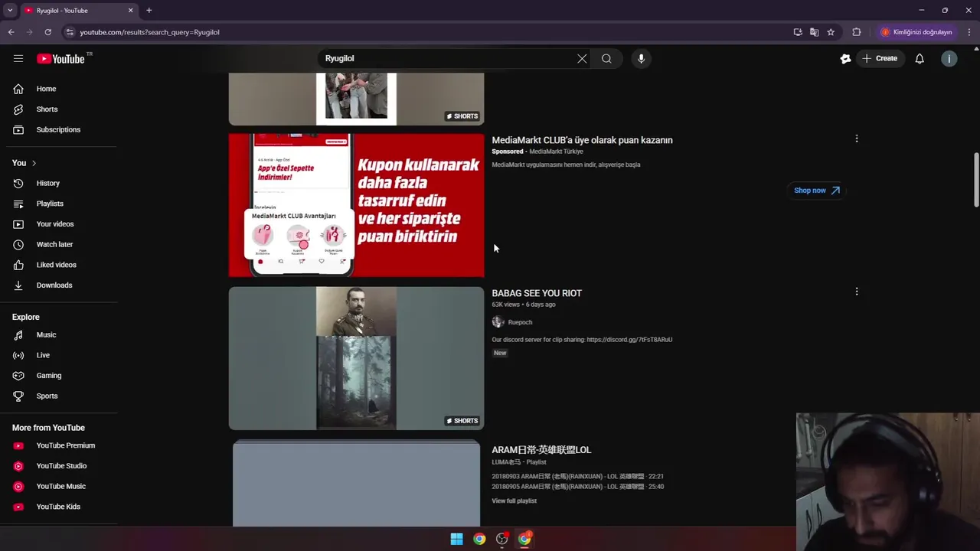This screenshot has width=980, height=551.
Task: Reload the page with refresh icon
Action: (47, 32)
